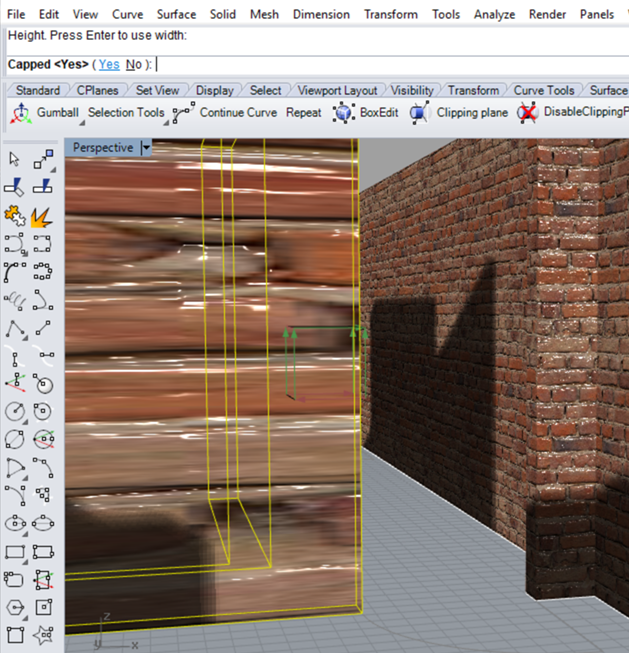The image size is (629, 653).
Task: Open the Perspective viewport dropdown arrow
Action: (x=146, y=148)
